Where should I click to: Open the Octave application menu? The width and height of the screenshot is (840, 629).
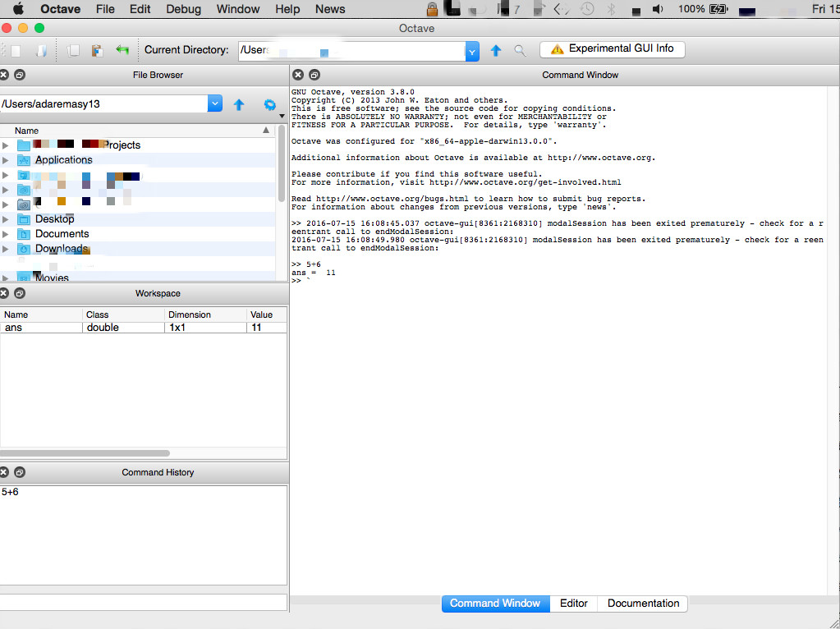click(x=61, y=9)
